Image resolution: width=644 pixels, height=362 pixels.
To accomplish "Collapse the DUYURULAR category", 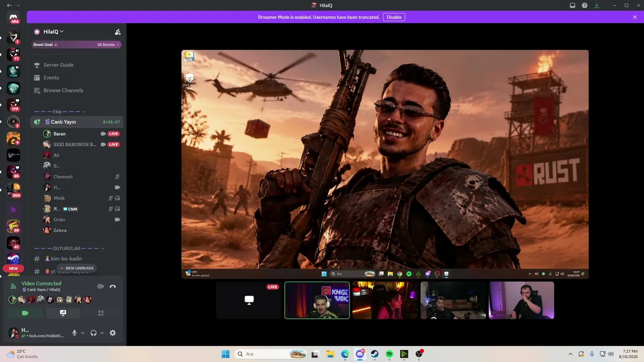I will coord(69,248).
